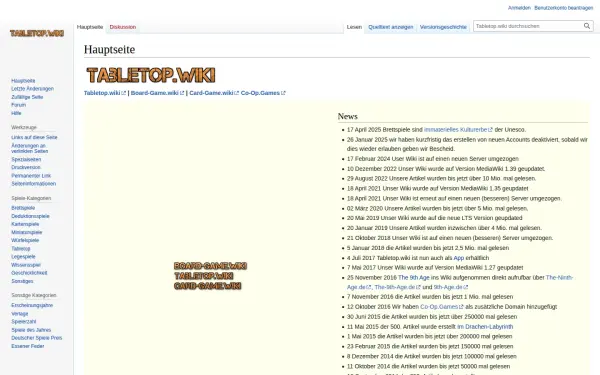This screenshot has height=375, width=600.
Task: Open The 9th Age article link
Action: [x=414, y=278]
